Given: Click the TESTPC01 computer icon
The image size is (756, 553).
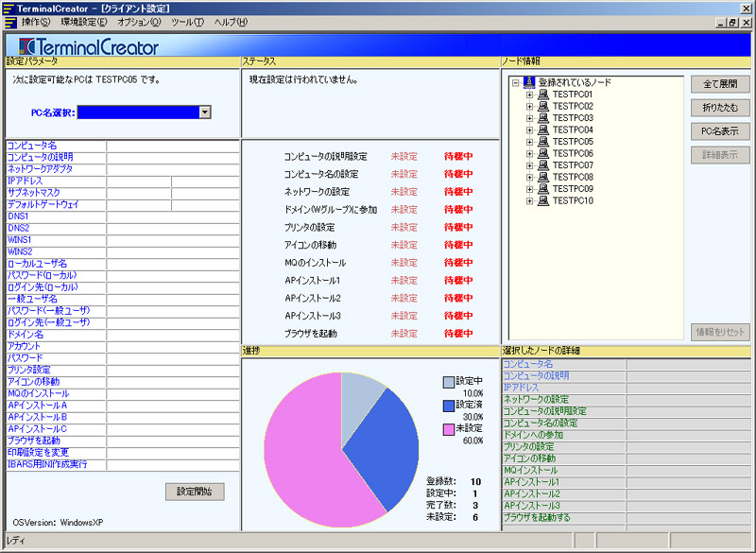Looking at the screenshot, I should click(543, 95).
